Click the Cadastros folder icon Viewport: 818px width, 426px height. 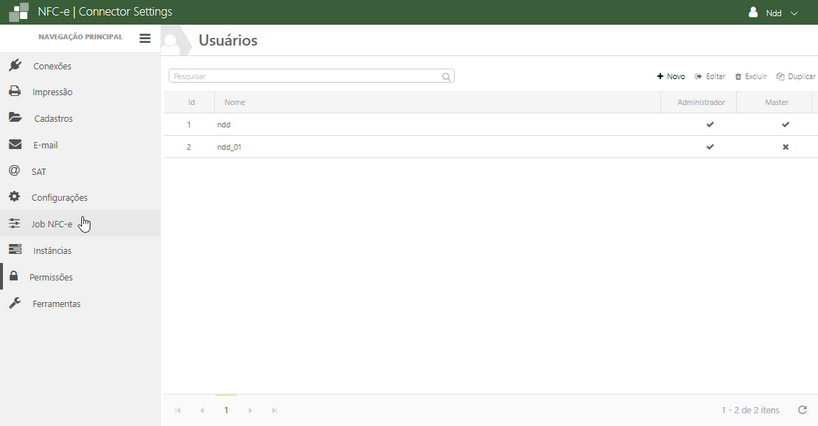click(15, 118)
